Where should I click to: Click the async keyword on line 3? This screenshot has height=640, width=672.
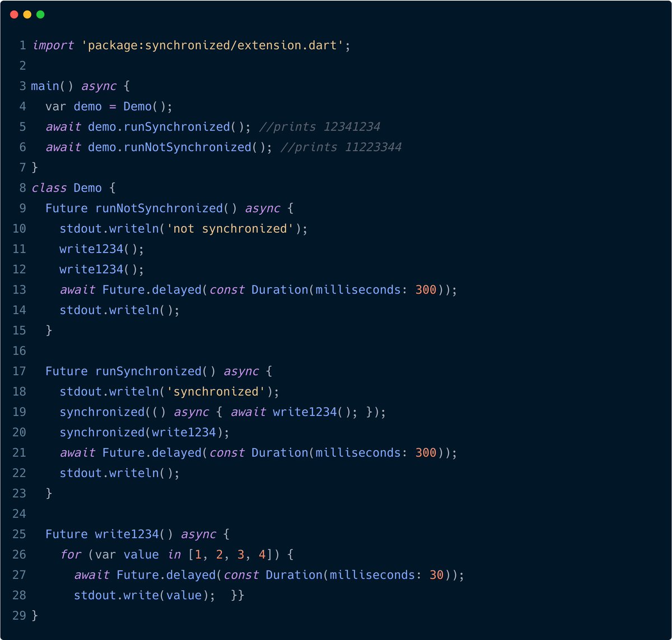point(99,86)
